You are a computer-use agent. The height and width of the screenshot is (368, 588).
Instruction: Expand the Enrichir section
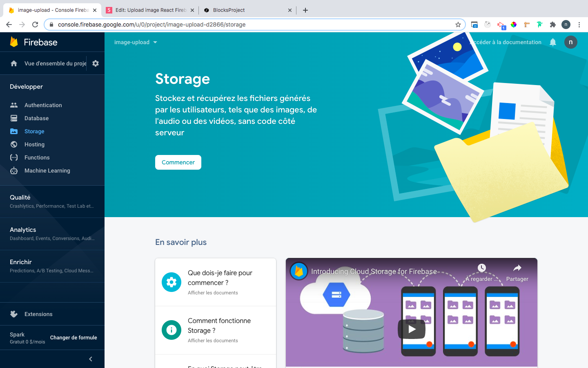coord(52,266)
